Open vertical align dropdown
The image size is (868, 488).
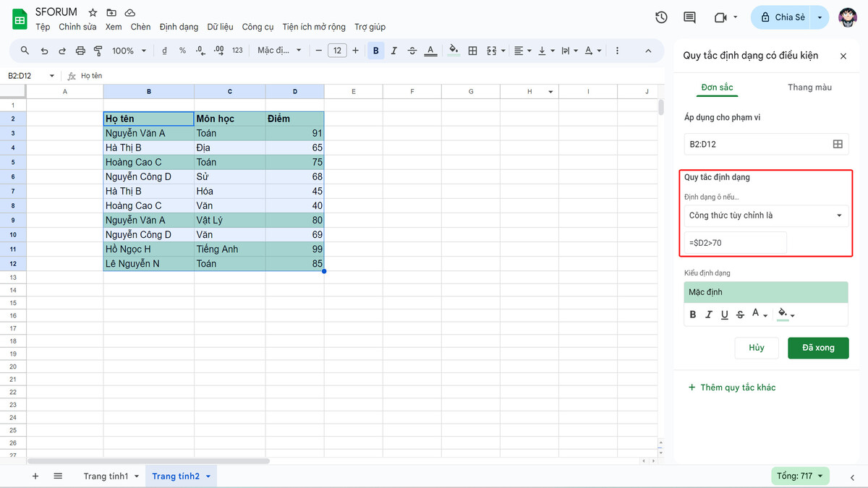(x=545, y=51)
